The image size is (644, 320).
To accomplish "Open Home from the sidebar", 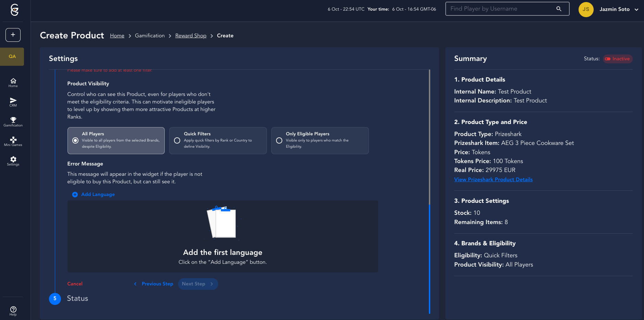I will [13, 83].
